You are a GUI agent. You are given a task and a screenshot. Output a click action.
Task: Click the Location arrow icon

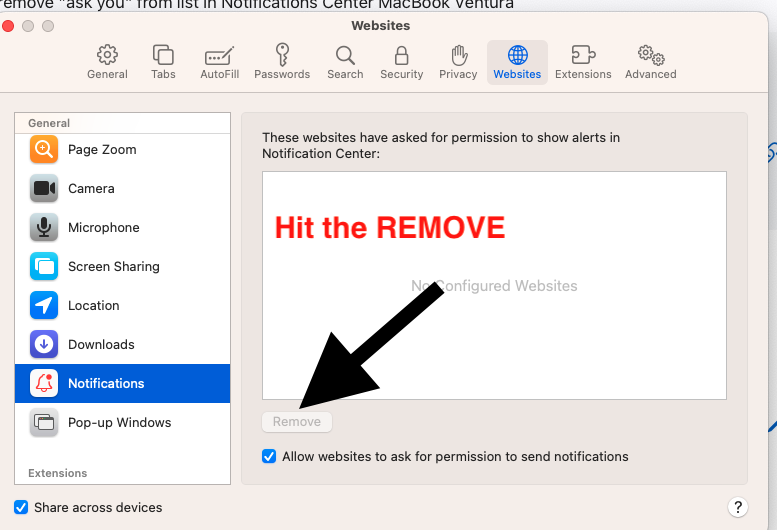(44, 305)
